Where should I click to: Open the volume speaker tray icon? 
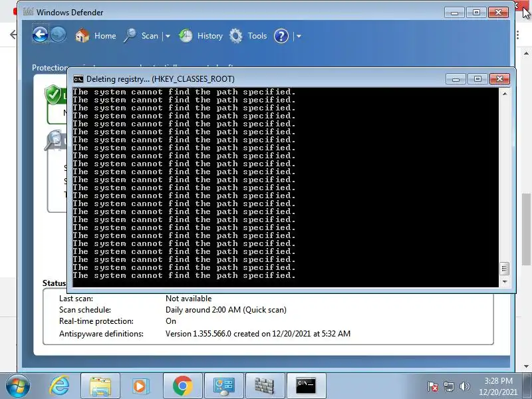[x=464, y=386]
